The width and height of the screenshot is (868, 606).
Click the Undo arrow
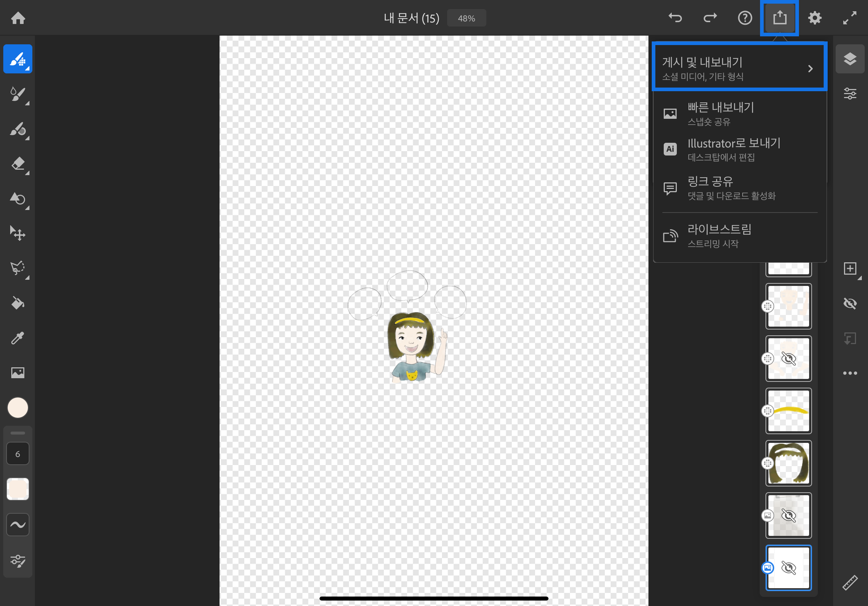[675, 18]
